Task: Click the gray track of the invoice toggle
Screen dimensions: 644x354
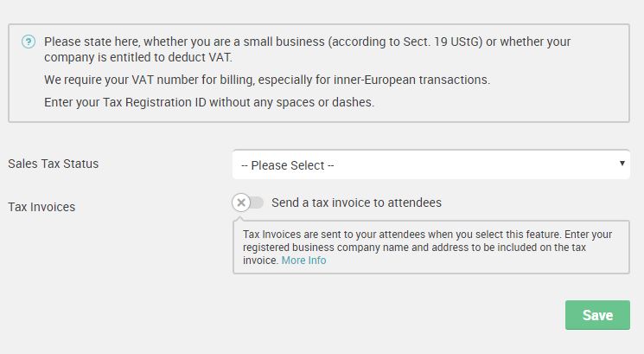Action: [257, 203]
